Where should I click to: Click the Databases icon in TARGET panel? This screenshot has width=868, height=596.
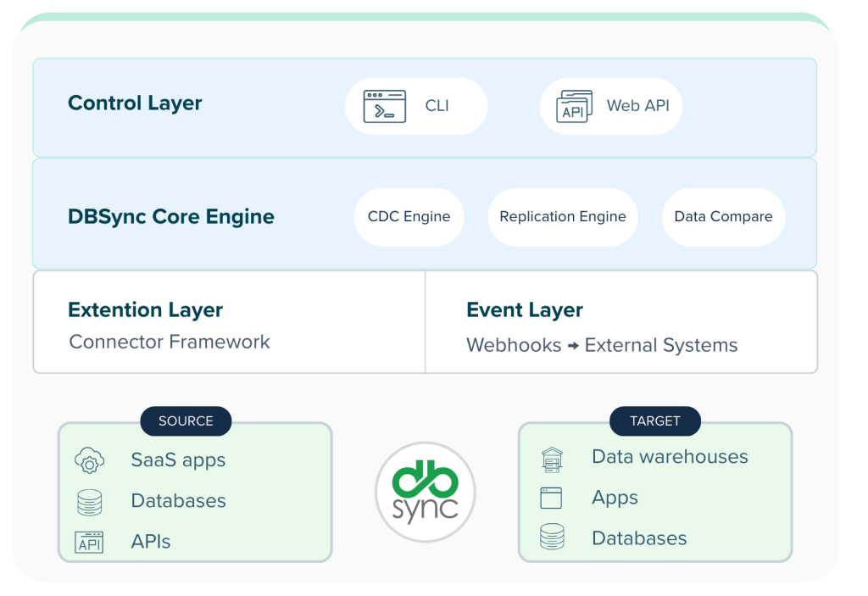pos(552,538)
